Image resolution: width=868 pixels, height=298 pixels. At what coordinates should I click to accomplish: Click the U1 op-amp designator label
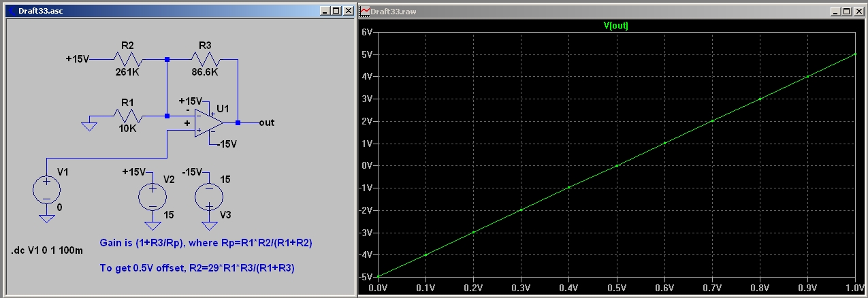223,109
